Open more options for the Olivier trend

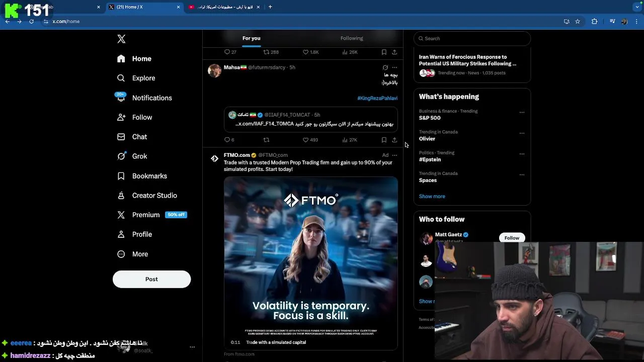point(522,133)
